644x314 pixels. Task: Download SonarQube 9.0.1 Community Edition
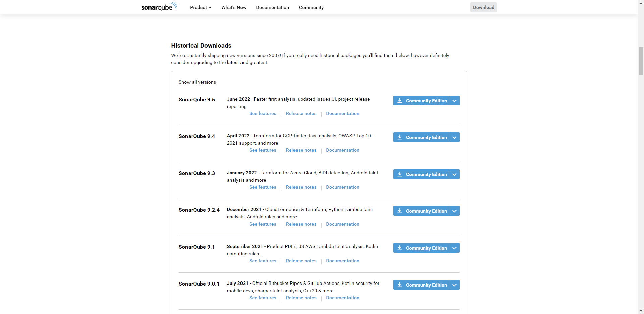tap(421, 285)
